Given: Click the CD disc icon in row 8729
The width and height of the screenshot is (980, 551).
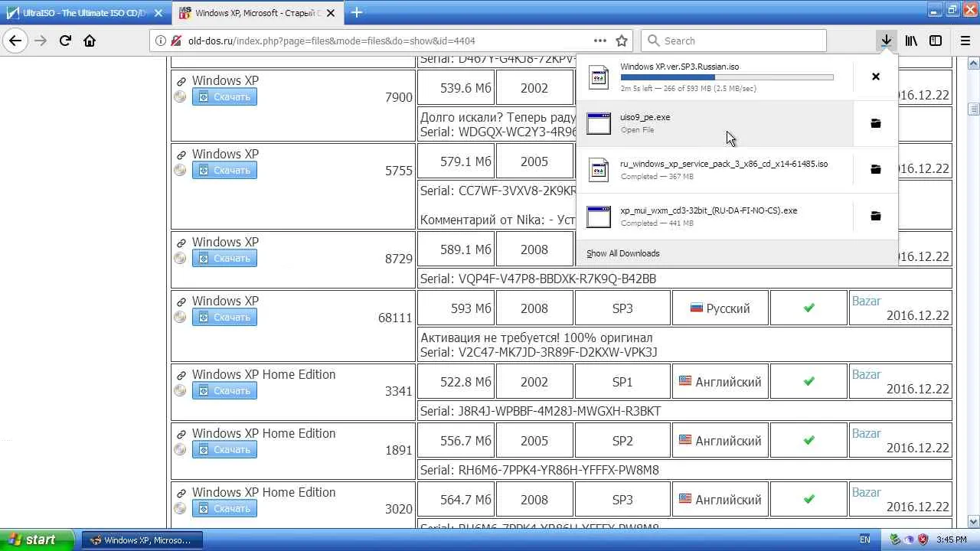Looking at the screenshot, I should pyautogui.click(x=180, y=258).
